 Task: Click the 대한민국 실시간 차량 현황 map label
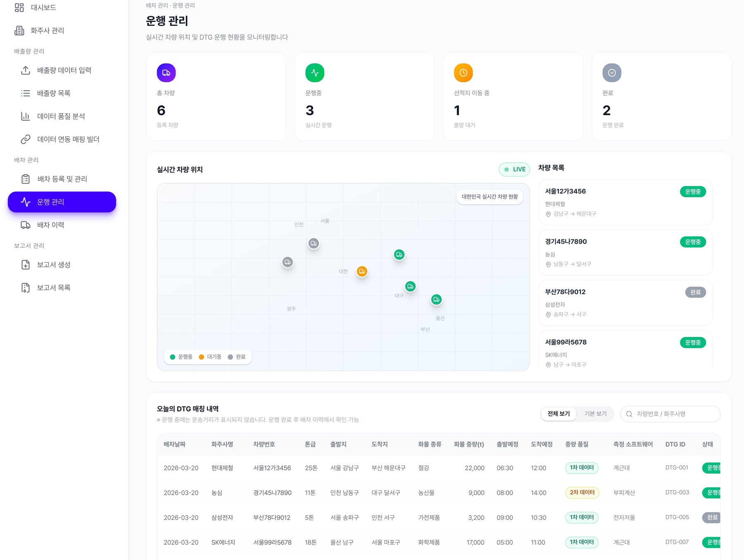point(490,197)
